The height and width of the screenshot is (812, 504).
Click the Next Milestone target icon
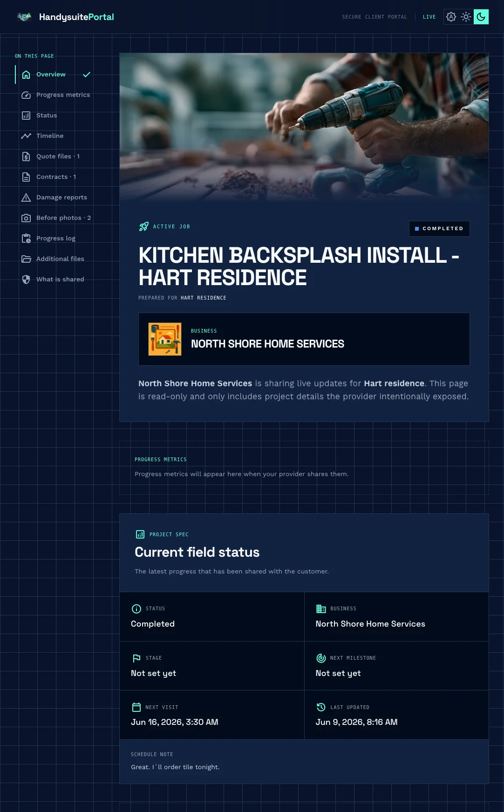(x=321, y=658)
